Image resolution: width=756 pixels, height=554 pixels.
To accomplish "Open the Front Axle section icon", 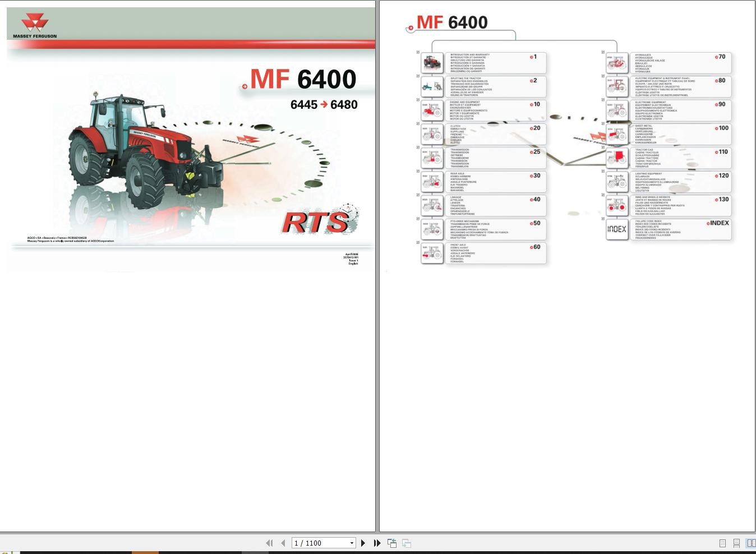I will (x=432, y=253).
